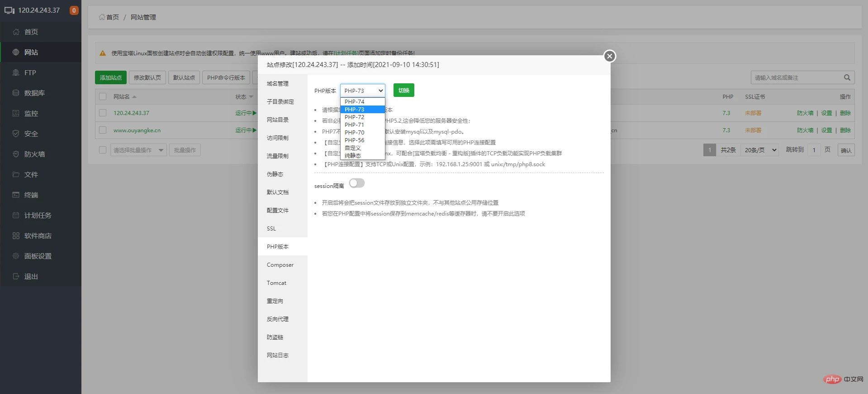Open the 网站日志 tab
Screen dimensions: 868x394
pos(283,355)
